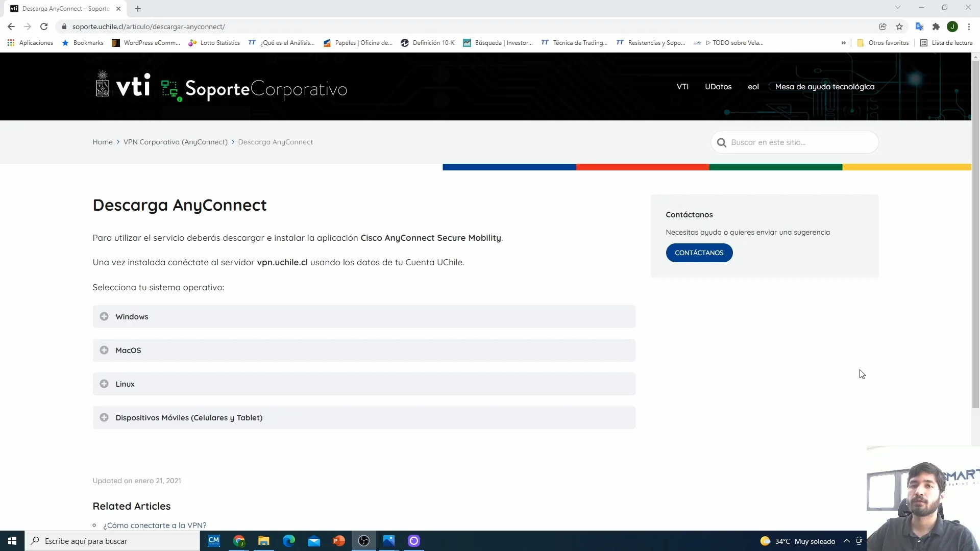The width and height of the screenshot is (980, 551).
Task: Open Mesa de ayuda tecnológica menu item
Action: tap(824, 87)
